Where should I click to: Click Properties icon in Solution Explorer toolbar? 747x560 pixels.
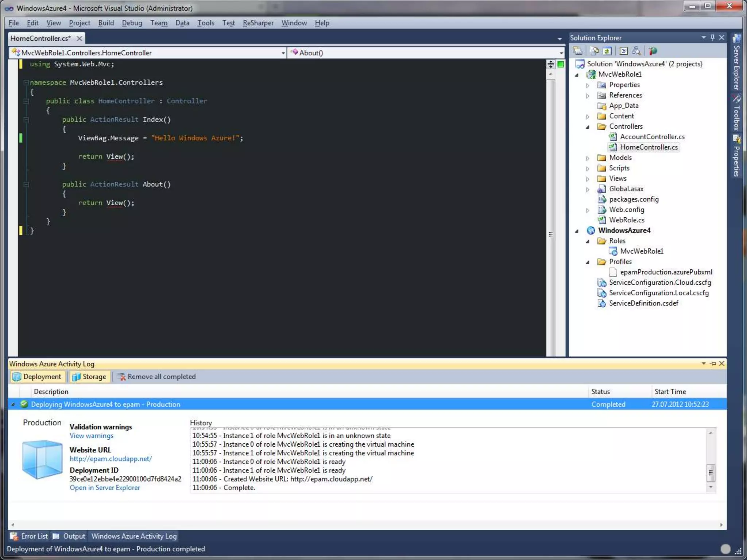[x=578, y=51]
